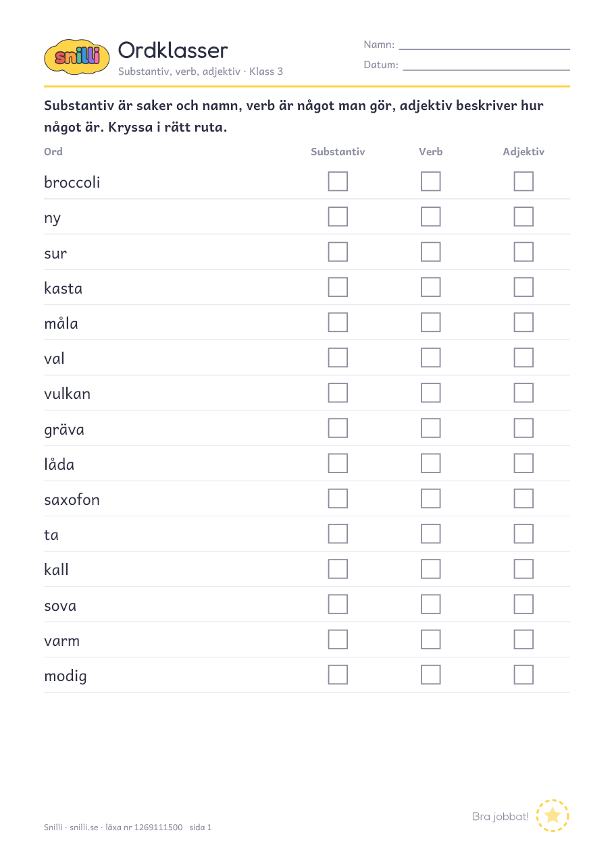Check the Verb box for kasta
Image resolution: width=614 pixels, height=868 pixels.
coord(430,287)
